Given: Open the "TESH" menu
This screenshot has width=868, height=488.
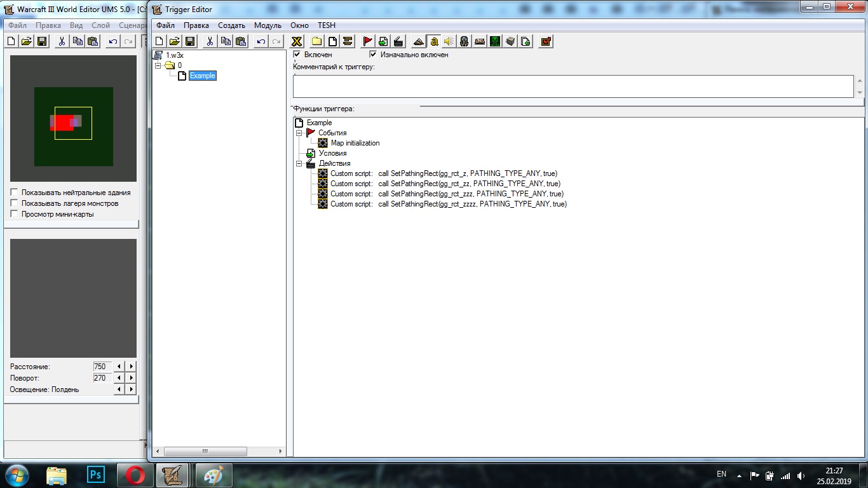Looking at the screenshot, I should click(x=327, y=25).
